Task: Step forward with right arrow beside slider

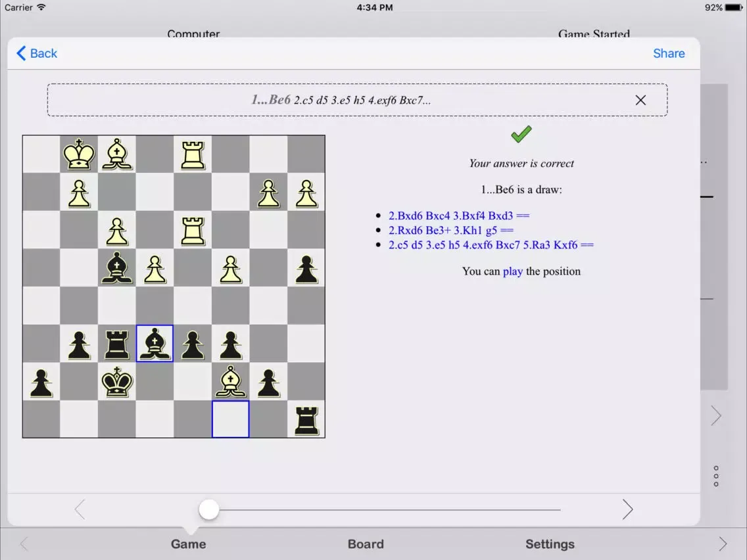Action: [x=627, y=509]
